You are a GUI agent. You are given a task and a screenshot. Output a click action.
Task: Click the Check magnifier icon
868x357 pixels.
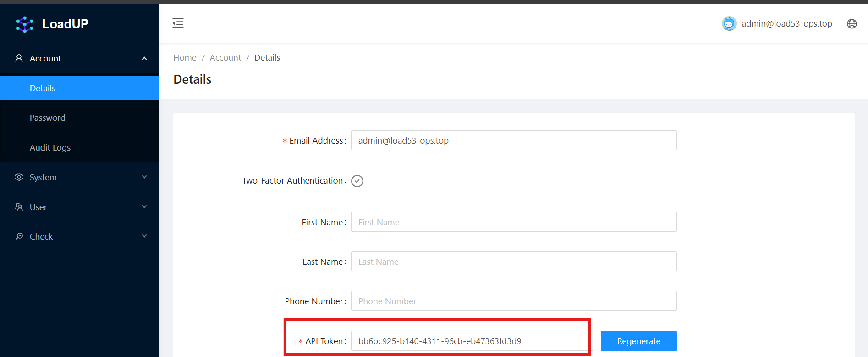coord(19,236)
